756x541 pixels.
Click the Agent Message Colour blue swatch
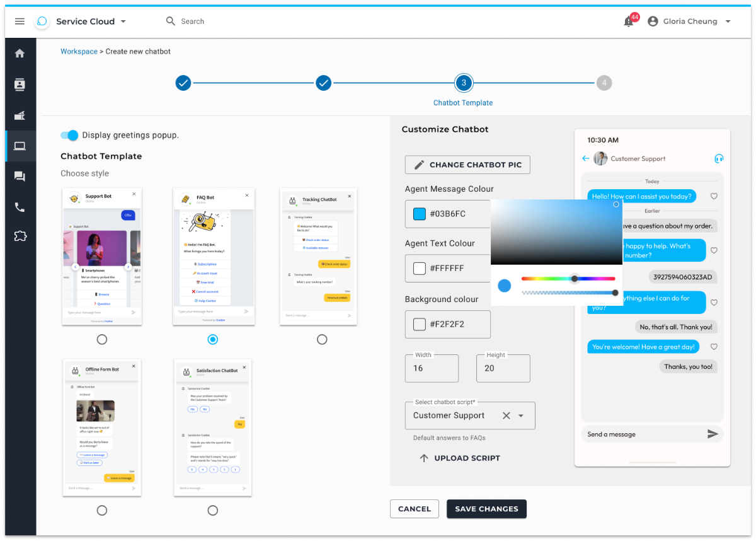click(420, 214)
